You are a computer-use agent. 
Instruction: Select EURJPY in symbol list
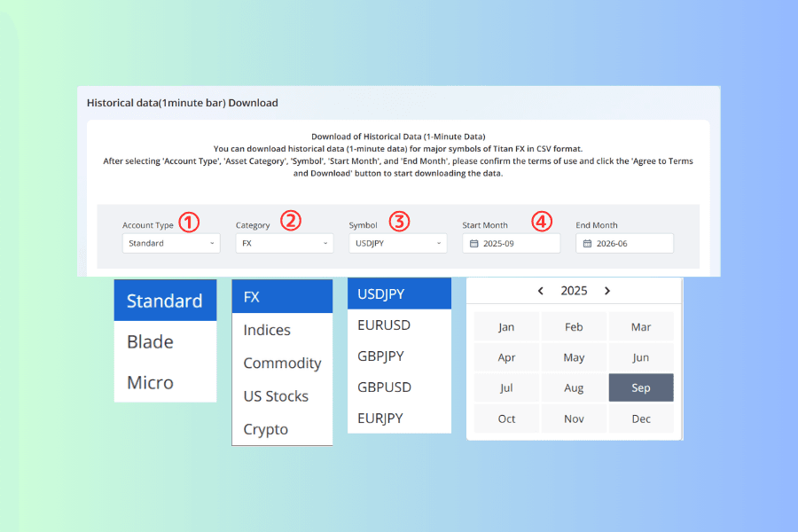pyautogui.click(x=400, y=418)
